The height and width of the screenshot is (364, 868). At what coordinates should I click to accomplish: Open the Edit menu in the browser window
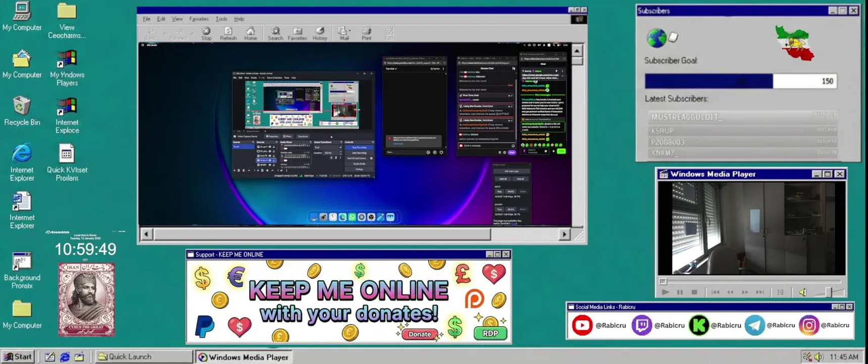(161, 19)
